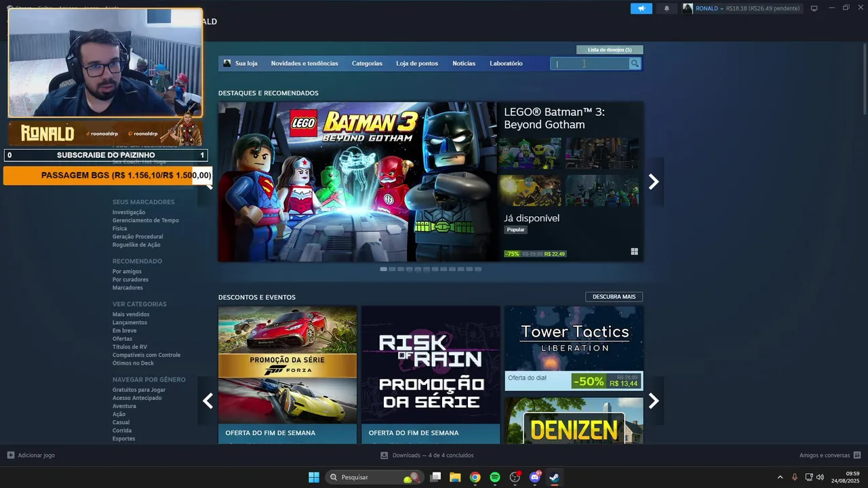Open the volume control tray icon
The image size is (868, 488).
pos(820,477)
